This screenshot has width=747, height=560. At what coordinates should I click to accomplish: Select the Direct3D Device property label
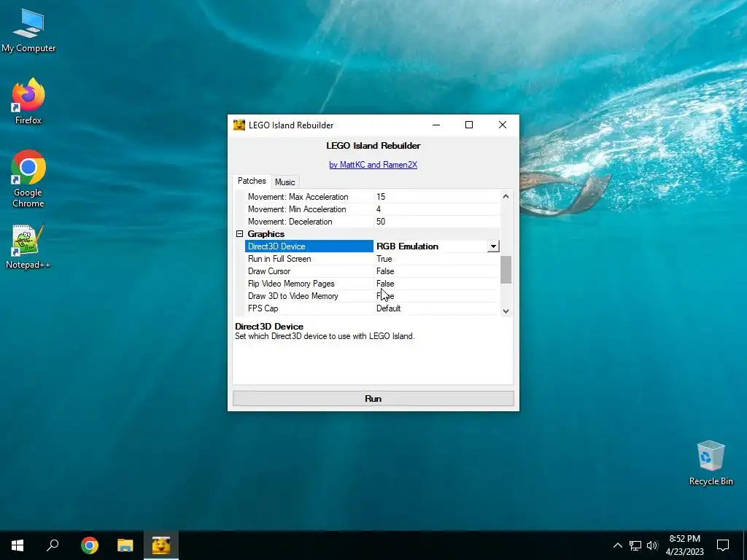point(309,246)
